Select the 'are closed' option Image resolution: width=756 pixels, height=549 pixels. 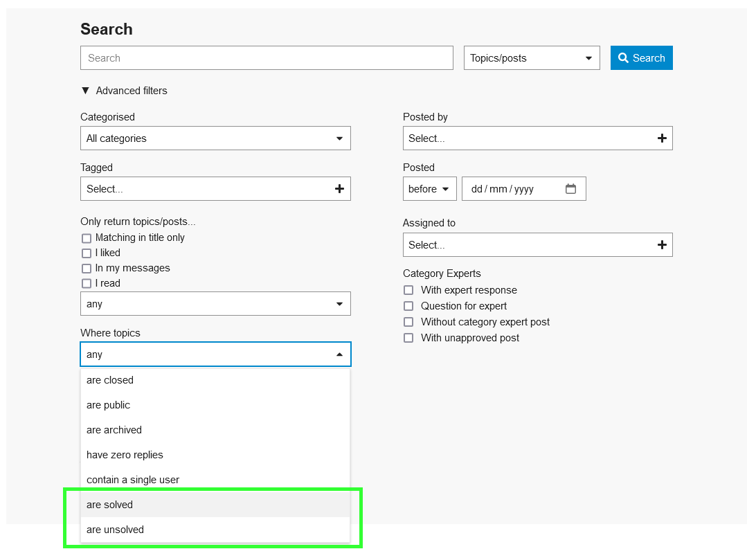[x=215, y=380]
